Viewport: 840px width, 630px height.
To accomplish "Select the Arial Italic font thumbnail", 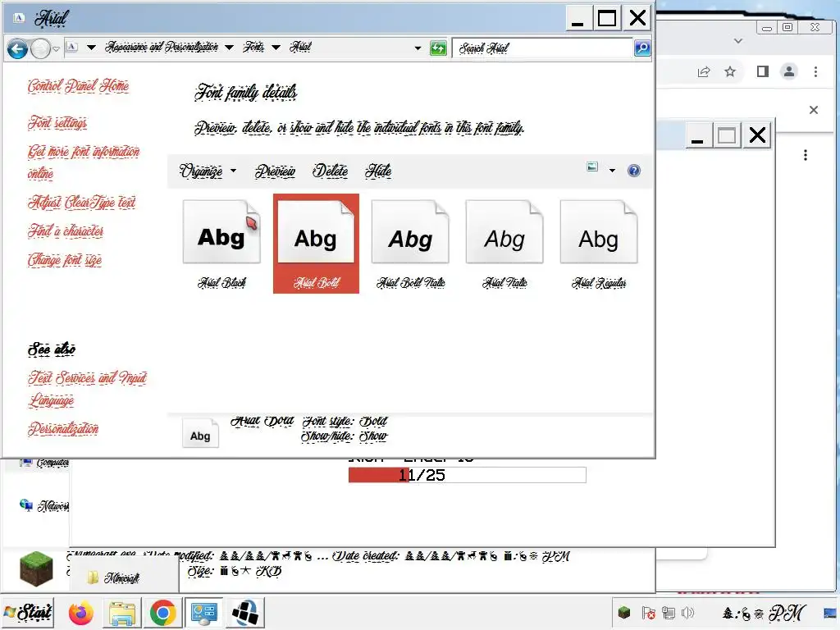I will click(x=504, y=244).
